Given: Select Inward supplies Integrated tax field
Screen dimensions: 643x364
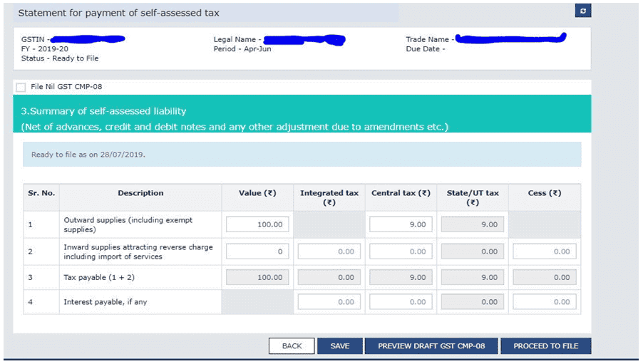Looking at the screenshot, I should coord(329,251).
